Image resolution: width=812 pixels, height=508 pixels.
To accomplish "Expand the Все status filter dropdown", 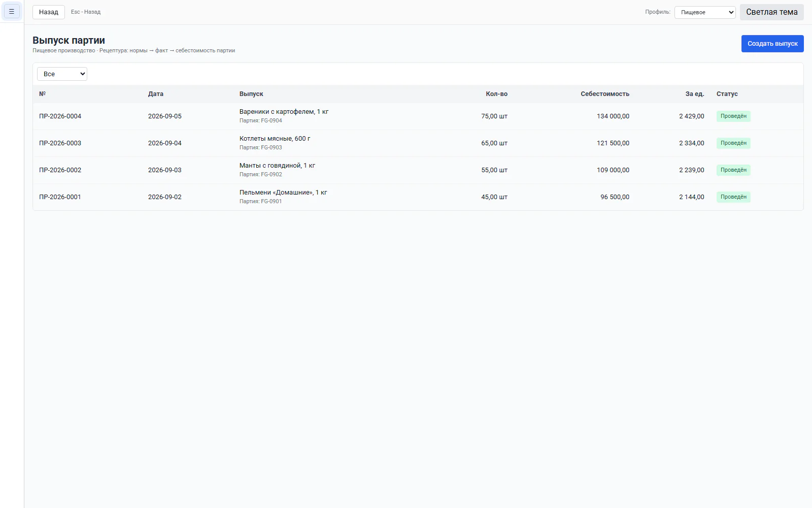I will point(62,74).
